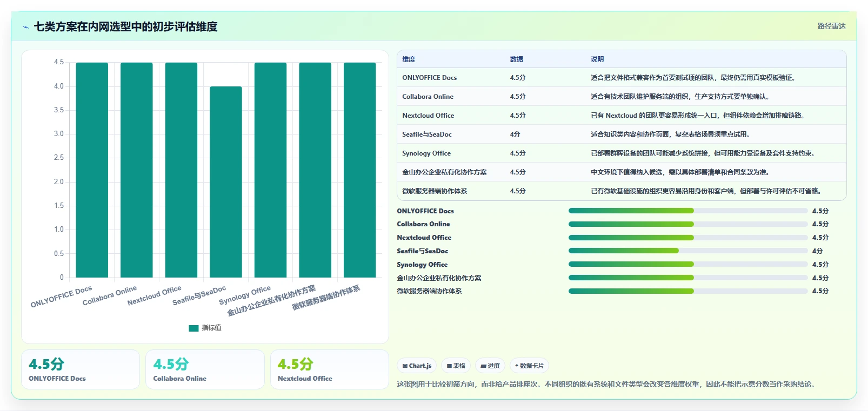
Task: Click the 微软服务器端协作体系 progress bar
Action: pos(688,291)
